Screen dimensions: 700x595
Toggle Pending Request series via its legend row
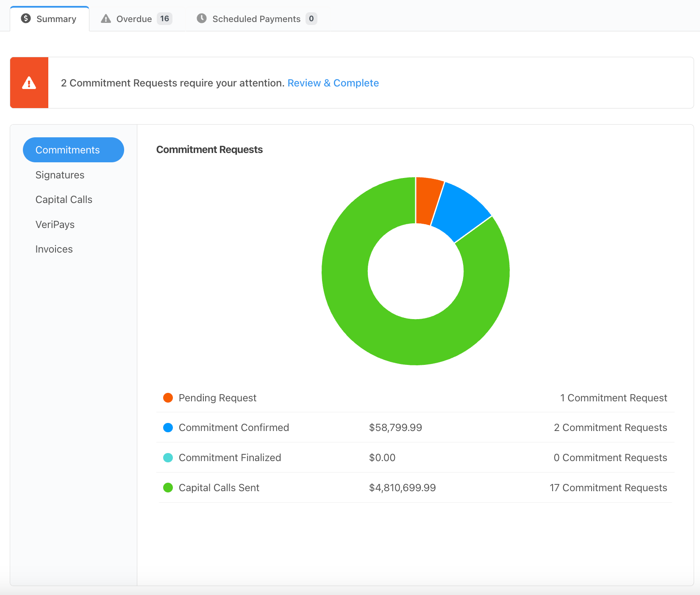(x=217, y=398)
